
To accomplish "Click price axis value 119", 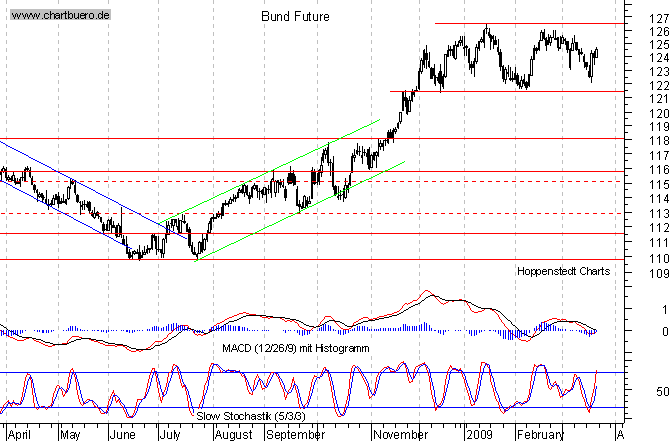I will click(x=659, y=127).
